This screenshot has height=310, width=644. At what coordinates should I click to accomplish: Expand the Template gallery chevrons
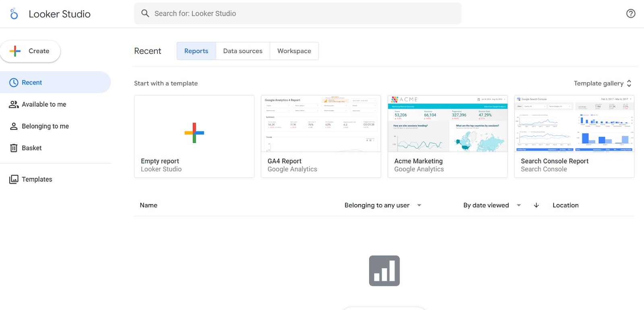[629, 83]
